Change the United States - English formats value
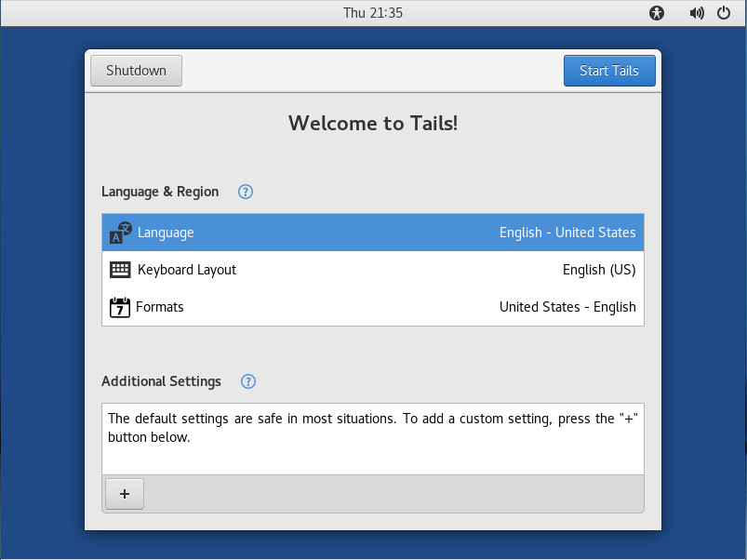Viewport: 747px width, 560px height. 567,307
